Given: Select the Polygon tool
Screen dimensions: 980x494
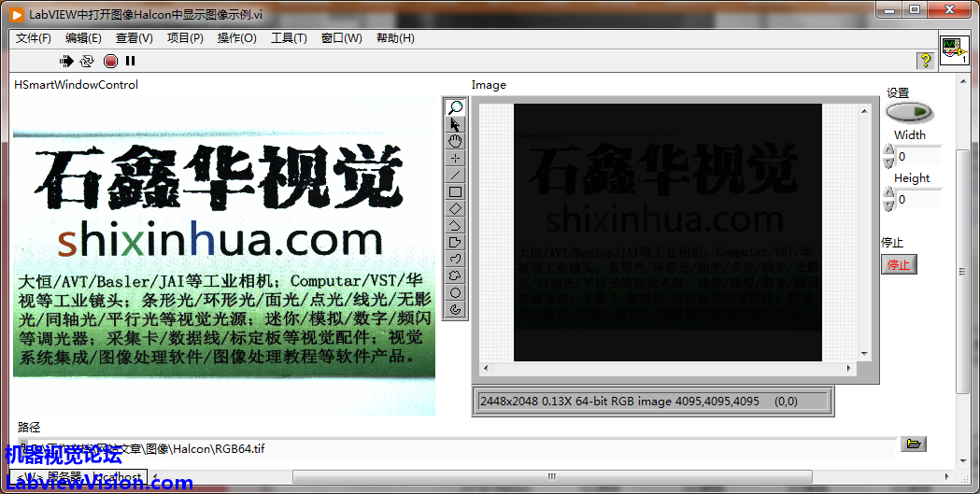Looking at the screenshot, I should click(455, 242).
